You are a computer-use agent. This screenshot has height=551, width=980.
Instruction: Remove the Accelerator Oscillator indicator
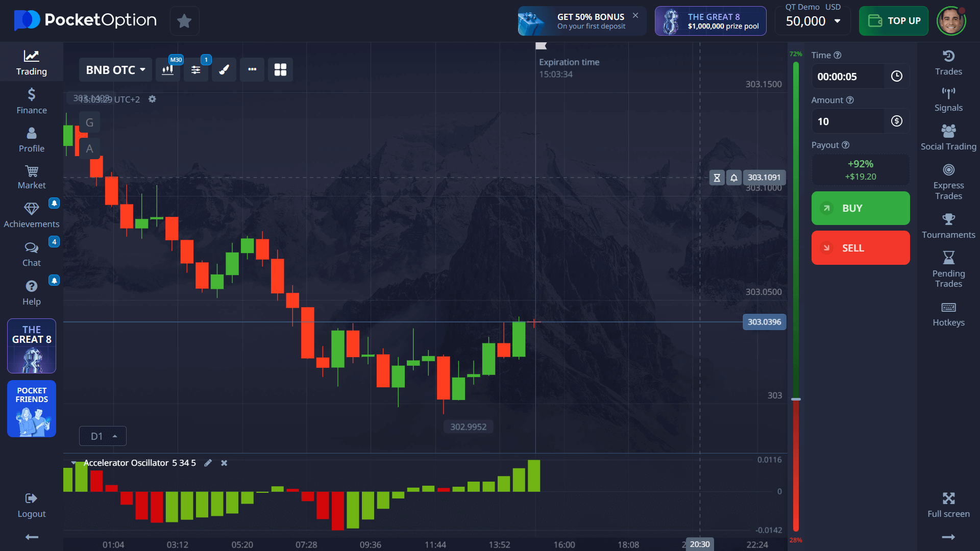click(224, 463)
